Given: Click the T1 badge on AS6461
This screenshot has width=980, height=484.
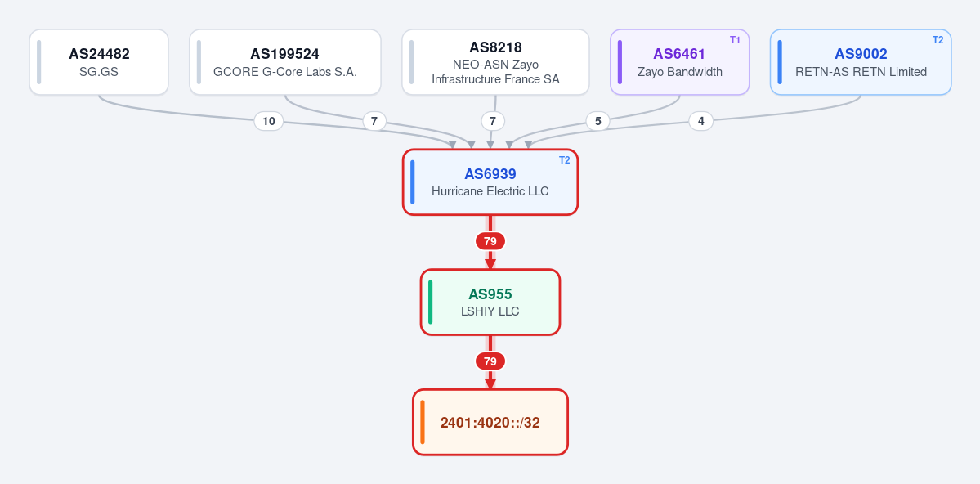Looking at the screenshot, I should pos(735,40).
